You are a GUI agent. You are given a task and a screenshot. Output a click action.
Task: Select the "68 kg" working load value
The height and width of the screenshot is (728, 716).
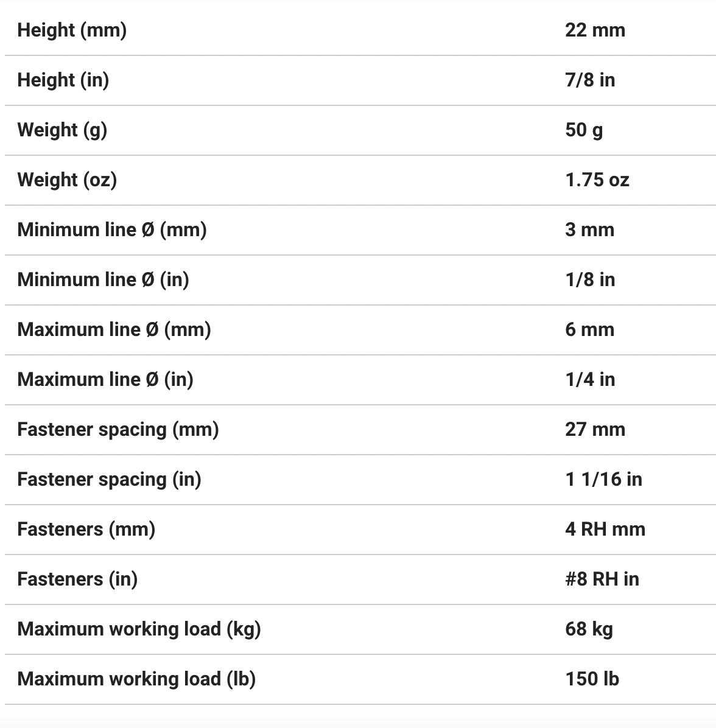tap(589, 629)
